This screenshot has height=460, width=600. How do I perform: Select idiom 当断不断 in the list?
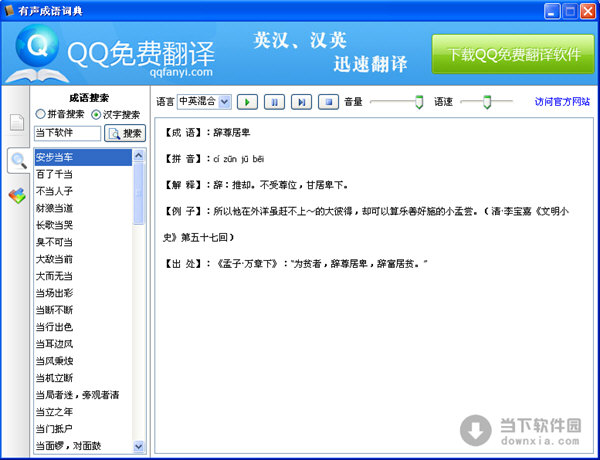(83, 310)
